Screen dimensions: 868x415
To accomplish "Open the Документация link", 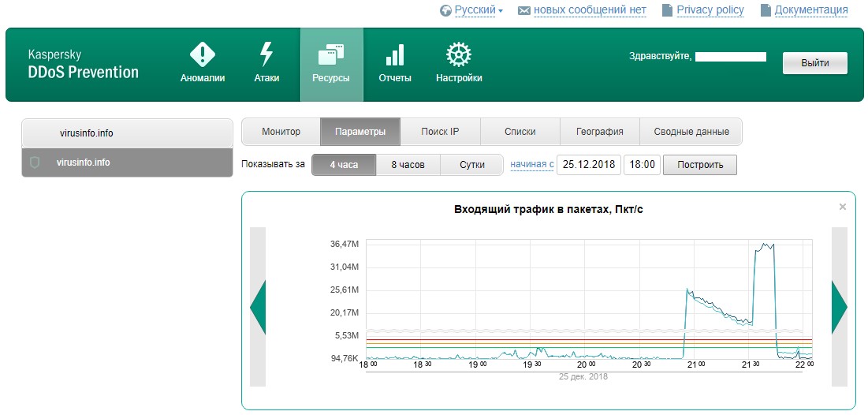I will pyautogui.click(x=811, y=10).
